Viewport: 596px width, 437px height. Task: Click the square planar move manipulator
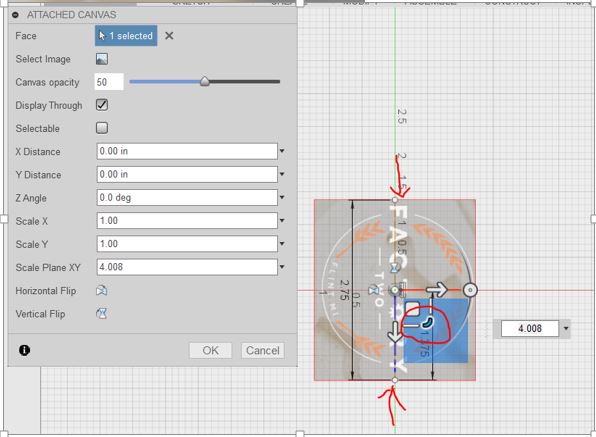(412, 309)
